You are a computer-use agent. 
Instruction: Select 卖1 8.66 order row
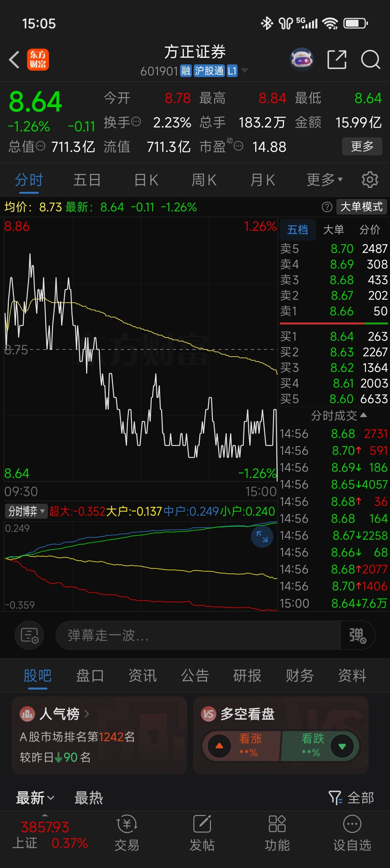click(x=334, y=311)
